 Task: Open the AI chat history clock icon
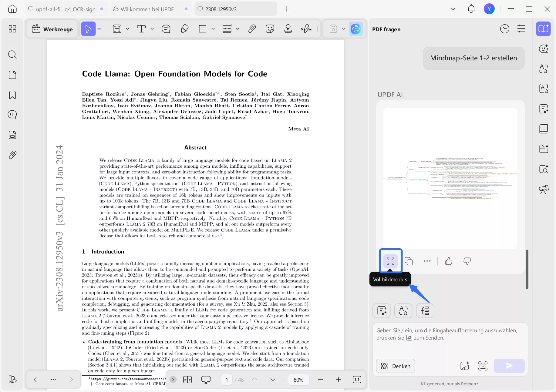505,29
